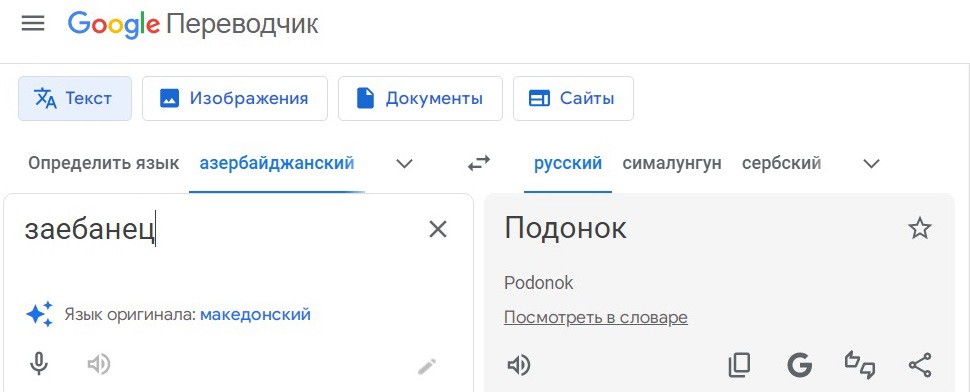970x392 pixels.
Task: Switch to the Изображения mode
Action: tap(235, 98)
